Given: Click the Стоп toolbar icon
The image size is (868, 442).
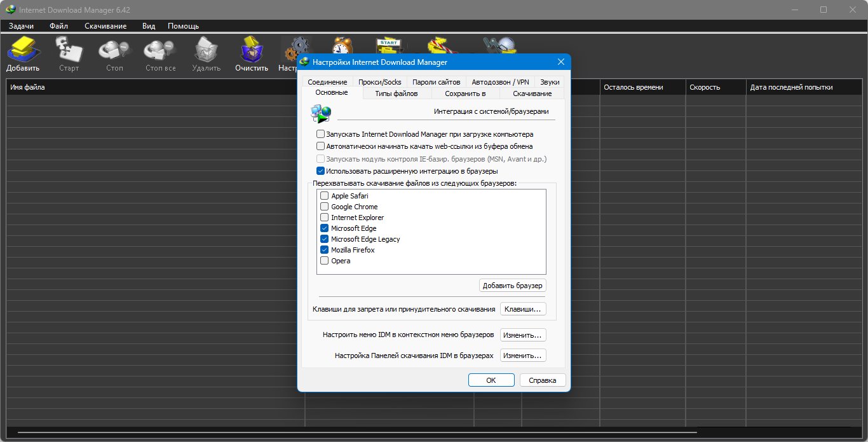Looking at the screenshot, I should (x=114, y=50).
